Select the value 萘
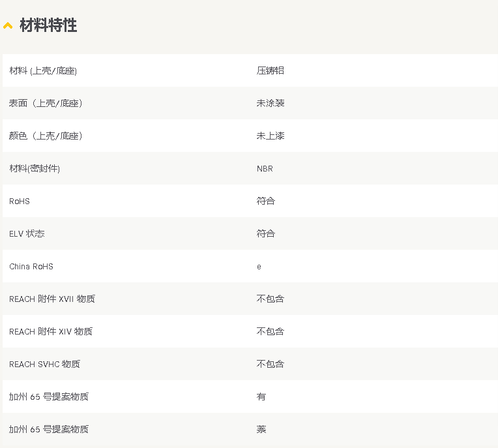The width and height of the screenshot is (498, 448). click(261, 430)
